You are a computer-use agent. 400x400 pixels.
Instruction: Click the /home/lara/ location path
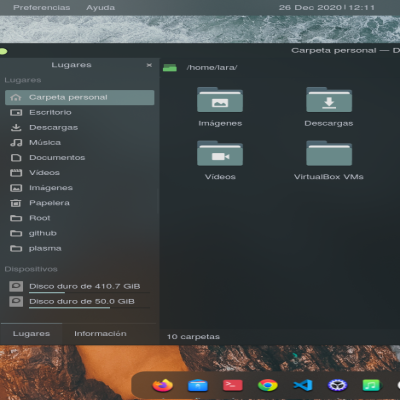pos(212,68)
